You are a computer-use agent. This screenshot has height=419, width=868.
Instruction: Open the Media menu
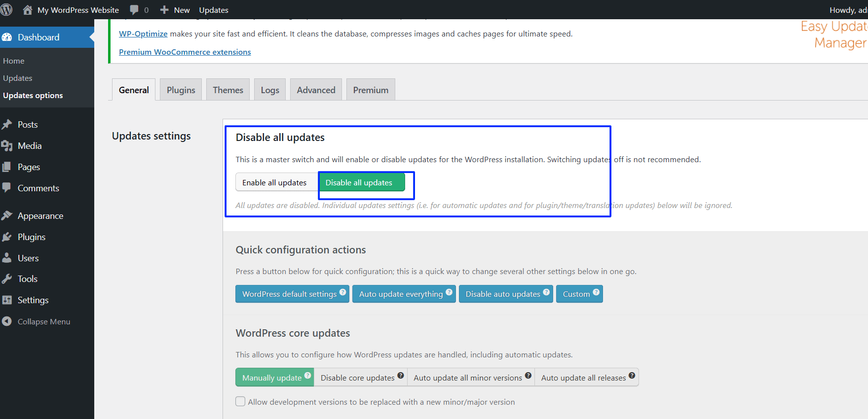[x=47, y=146]
